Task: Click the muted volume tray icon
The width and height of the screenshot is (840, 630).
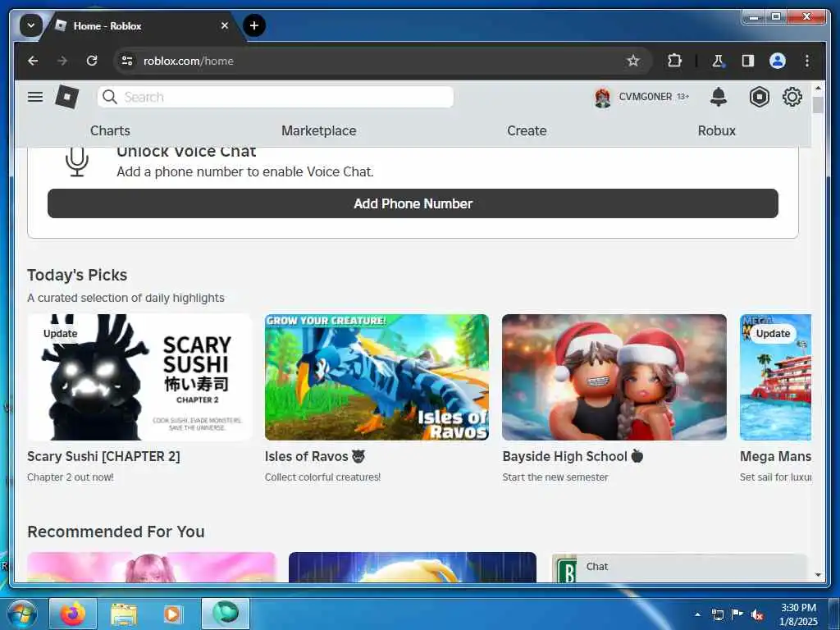Action: (757, 614)
